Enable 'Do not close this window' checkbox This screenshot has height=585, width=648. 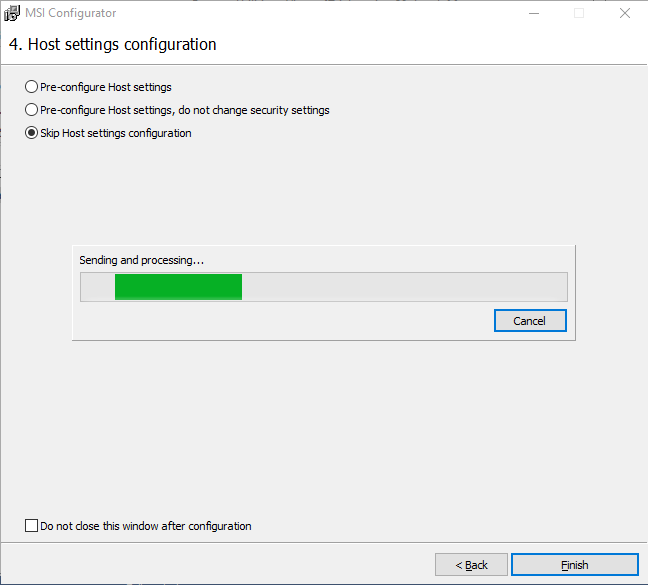click(x=31, y=526)
